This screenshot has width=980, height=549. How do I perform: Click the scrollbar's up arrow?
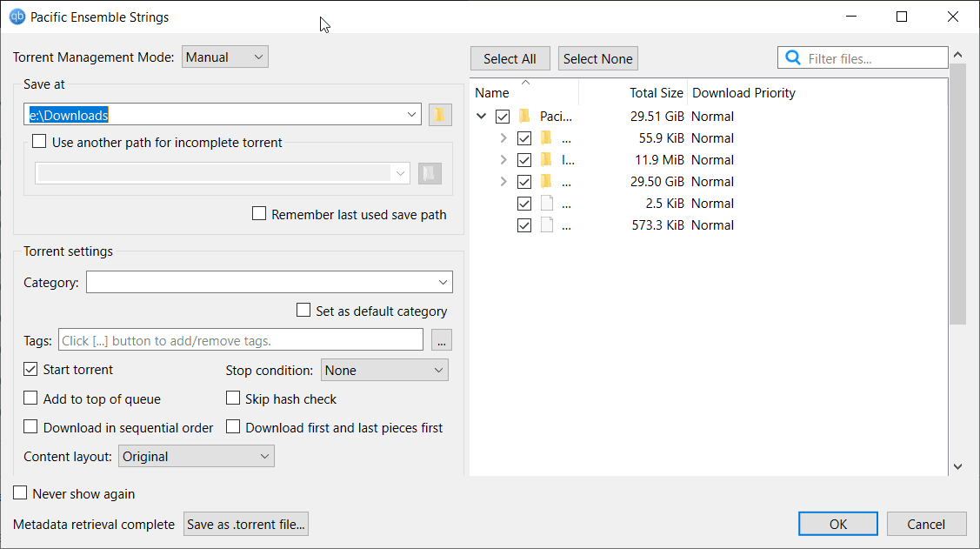957,55
